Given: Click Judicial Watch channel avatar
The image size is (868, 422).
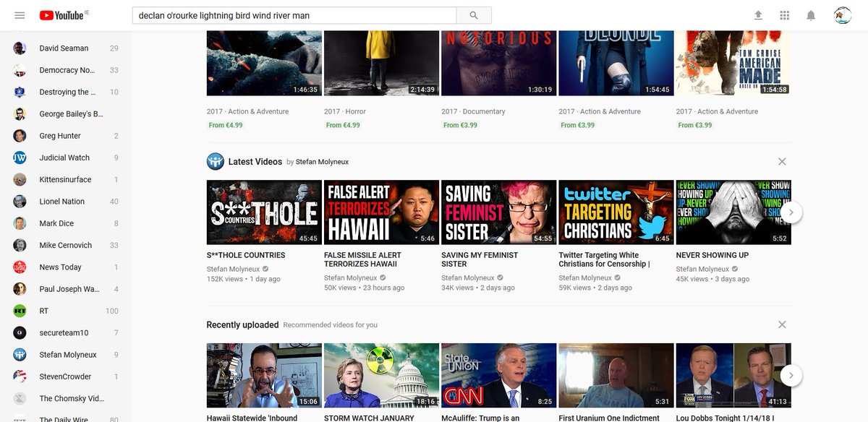Looking at the screenshot, I should pos(20,158).
